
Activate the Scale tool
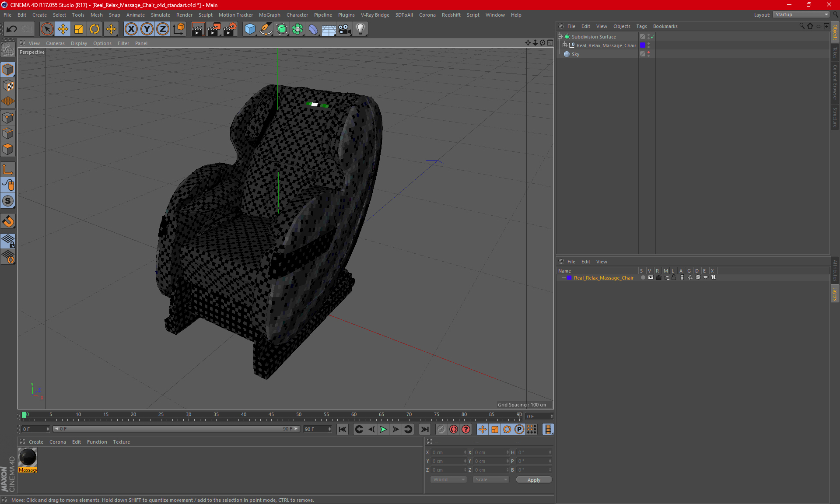tap(79, 29)
